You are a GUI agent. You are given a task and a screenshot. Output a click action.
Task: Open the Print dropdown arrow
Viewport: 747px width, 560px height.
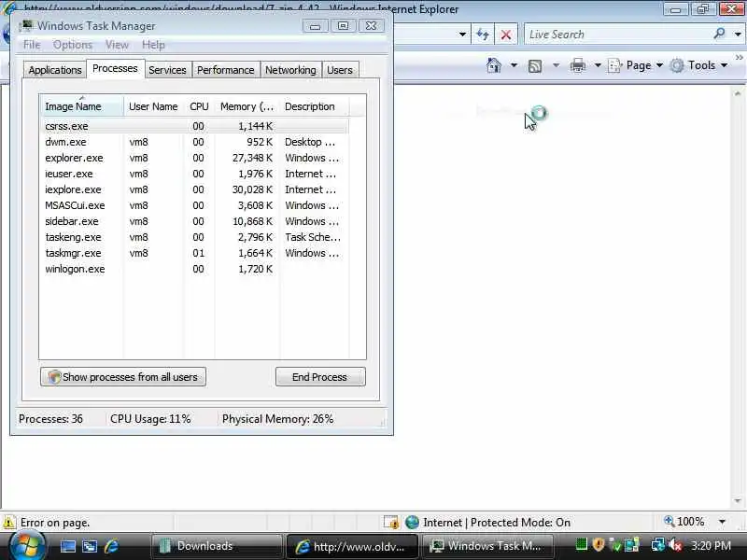click(598, 65)
